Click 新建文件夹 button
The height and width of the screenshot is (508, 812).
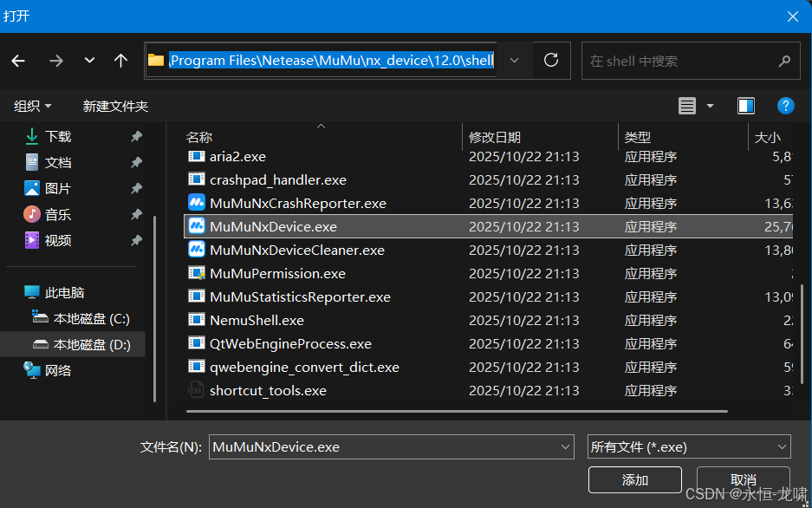coord(115,106)
